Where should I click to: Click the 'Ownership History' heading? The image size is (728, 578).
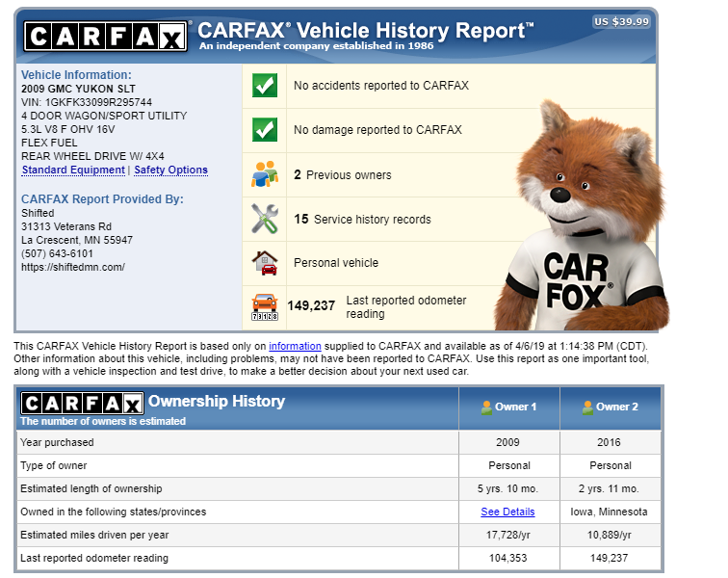point(217,401)
